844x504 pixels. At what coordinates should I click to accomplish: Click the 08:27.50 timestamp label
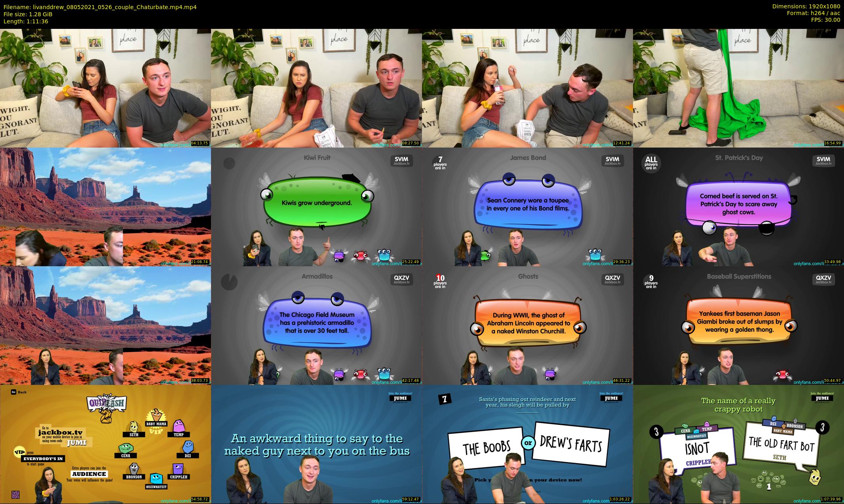(411, 143)
